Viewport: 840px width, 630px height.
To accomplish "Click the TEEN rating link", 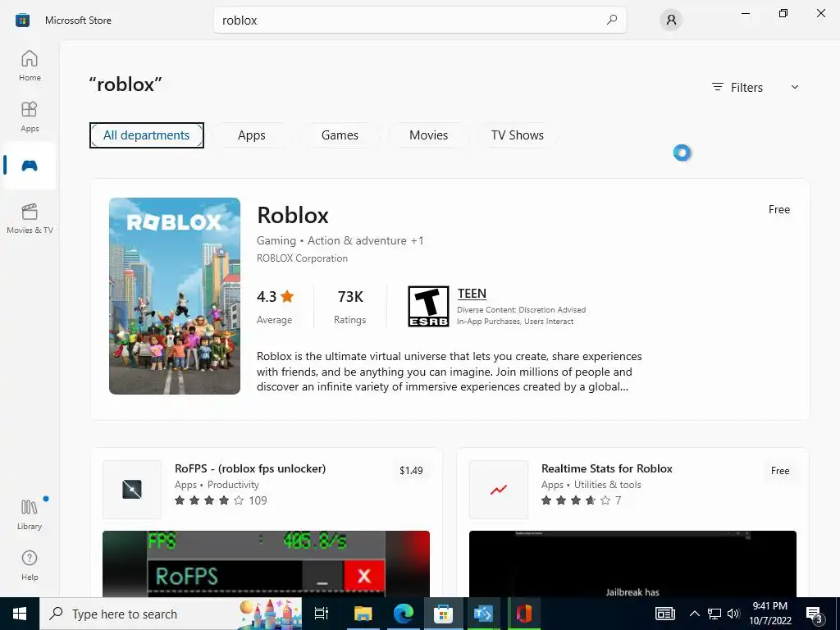I will (x=472, y=294).
